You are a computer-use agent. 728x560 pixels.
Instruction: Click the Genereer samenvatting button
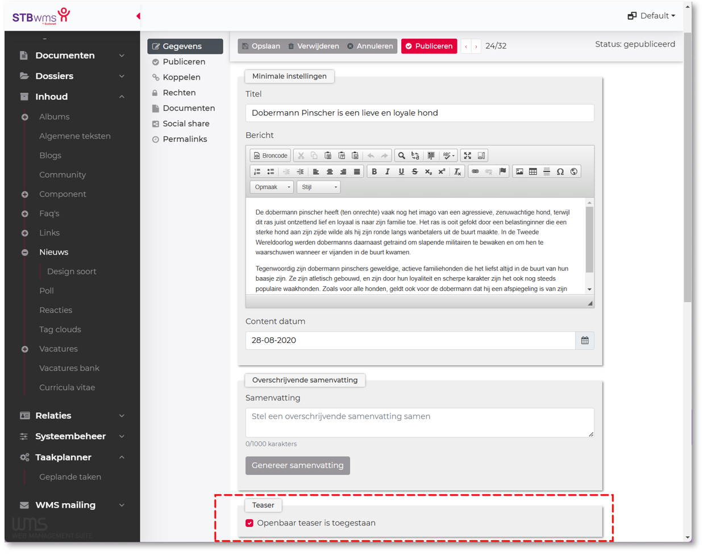pyautogui.click(x=298, y=466)
